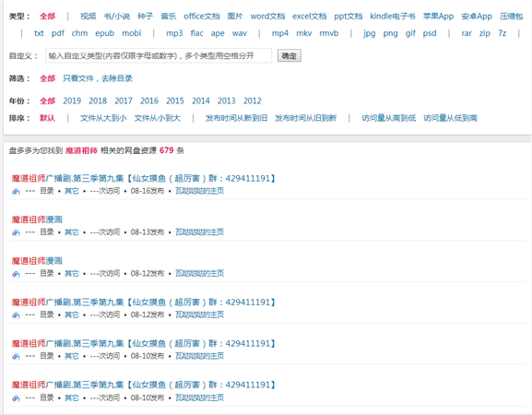Select kindle电子书 type filter
This screenshot has width=532, height=415.
click(x=393, y=17)
